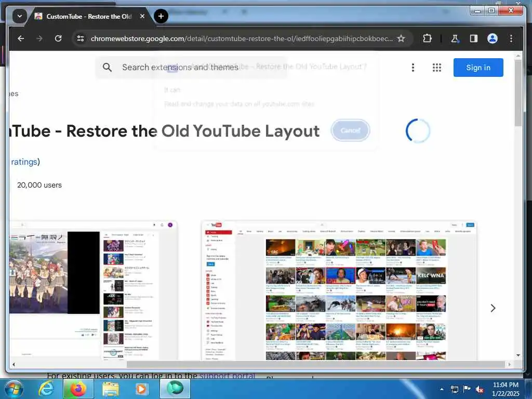The width and height of the screenshot is (532, 399).
Task: Switch to Firefox in taskbar
Action: [78, 389]
